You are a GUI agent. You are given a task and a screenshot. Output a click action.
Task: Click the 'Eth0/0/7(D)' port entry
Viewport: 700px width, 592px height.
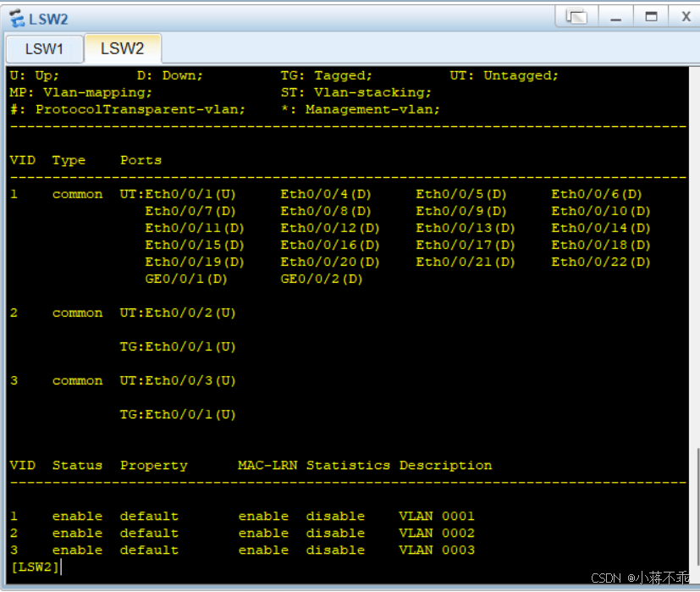190,211
